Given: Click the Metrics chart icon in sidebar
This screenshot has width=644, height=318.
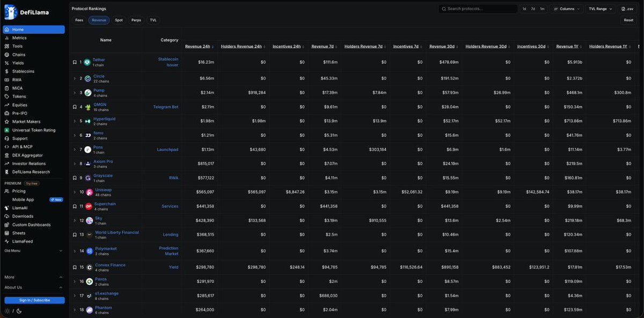Looking at the screenshot, I should pyautogui.click(x=7, y=38).
